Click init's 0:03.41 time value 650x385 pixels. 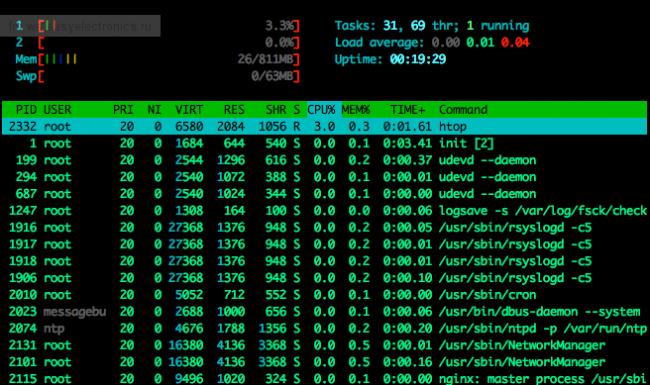click(408, 143)
